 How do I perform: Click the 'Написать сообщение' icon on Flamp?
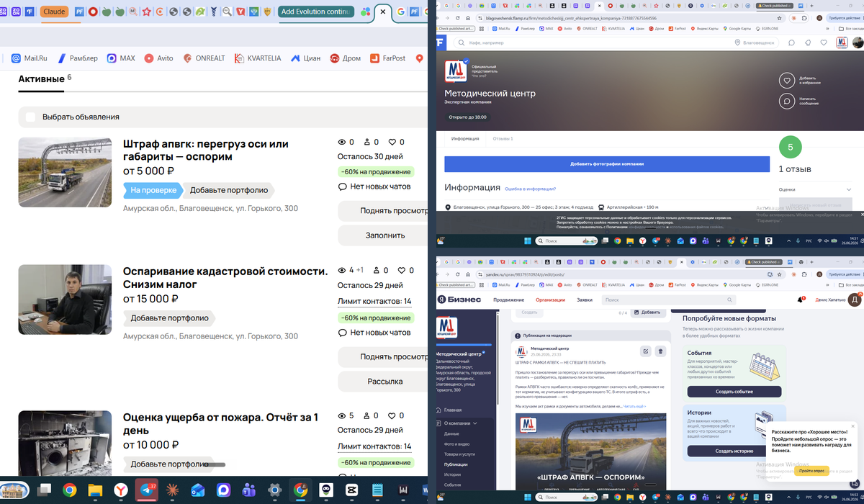click(788, 101)
